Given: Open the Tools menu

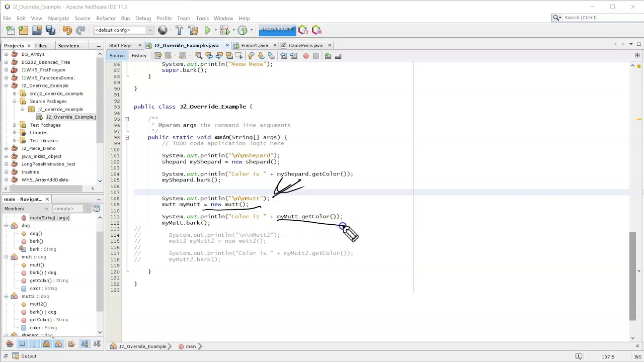Looking at the screenshot, I should pos(202,18).
